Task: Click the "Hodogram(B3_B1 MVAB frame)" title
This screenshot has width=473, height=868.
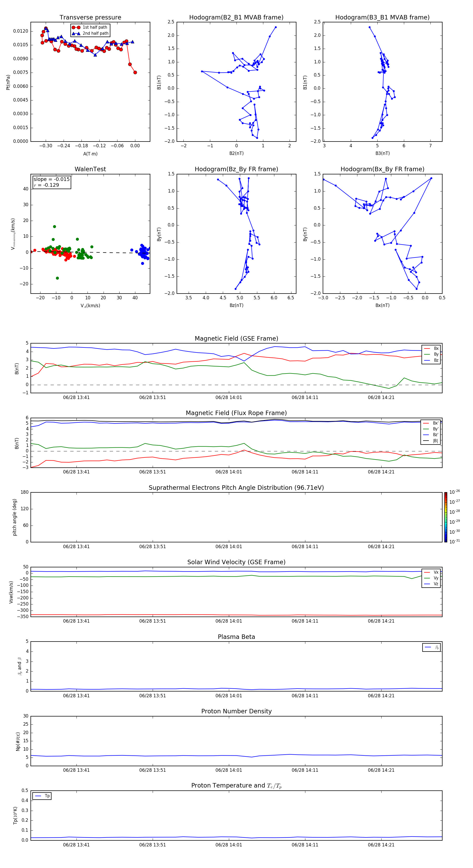Action: [382, 17]
